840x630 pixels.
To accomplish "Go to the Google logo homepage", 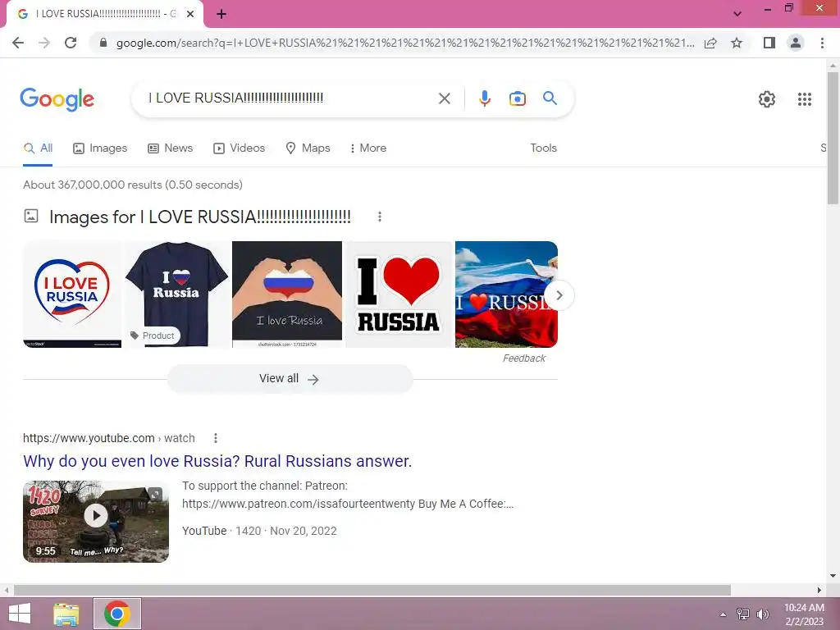I will tap(57, 99).
